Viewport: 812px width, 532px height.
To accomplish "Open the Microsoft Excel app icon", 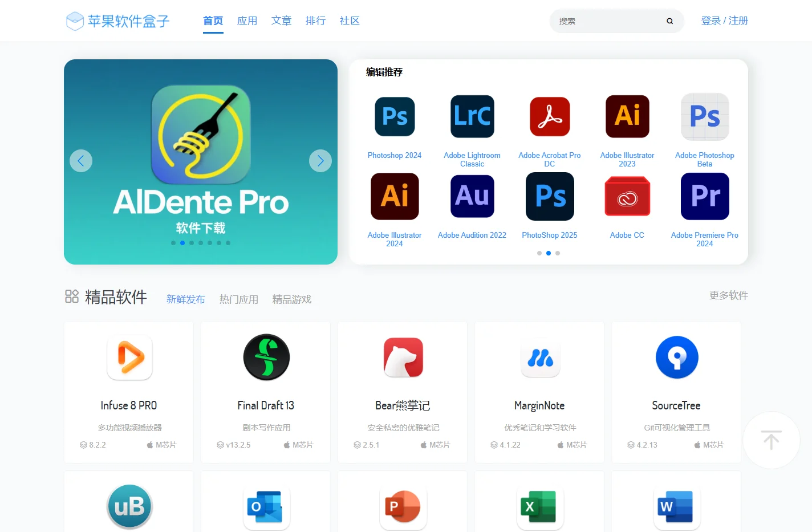I will pyautogui.click(x=540, y=506).
